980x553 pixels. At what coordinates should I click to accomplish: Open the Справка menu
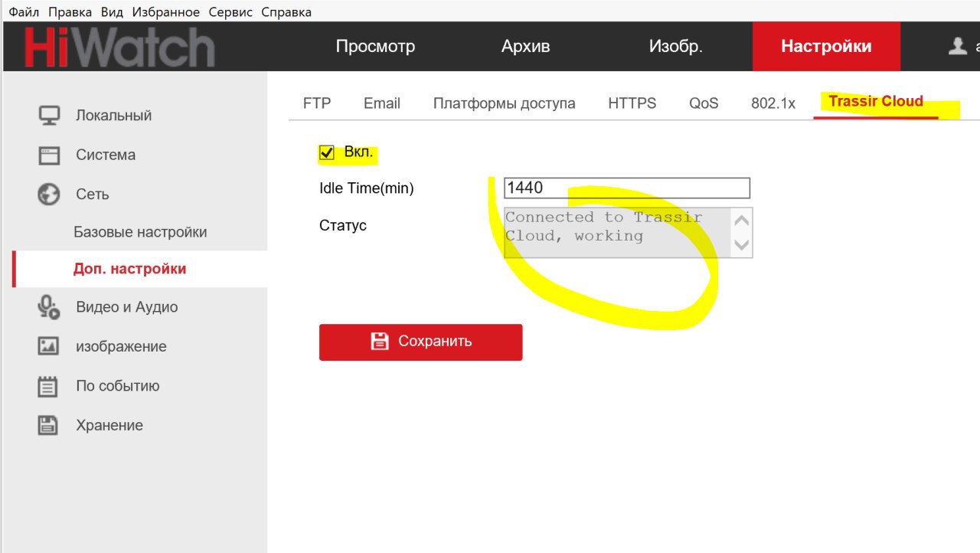click(x=286, y=12)
